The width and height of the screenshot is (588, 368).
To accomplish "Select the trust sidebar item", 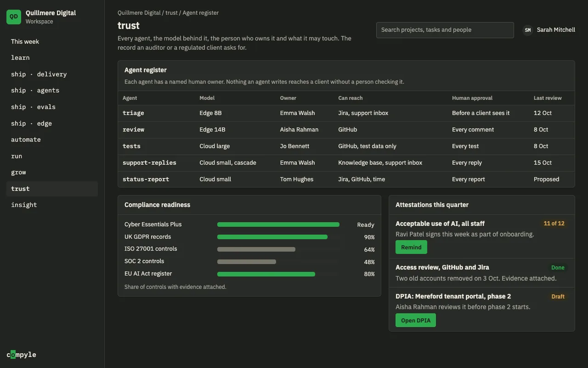I will [52, 189].
